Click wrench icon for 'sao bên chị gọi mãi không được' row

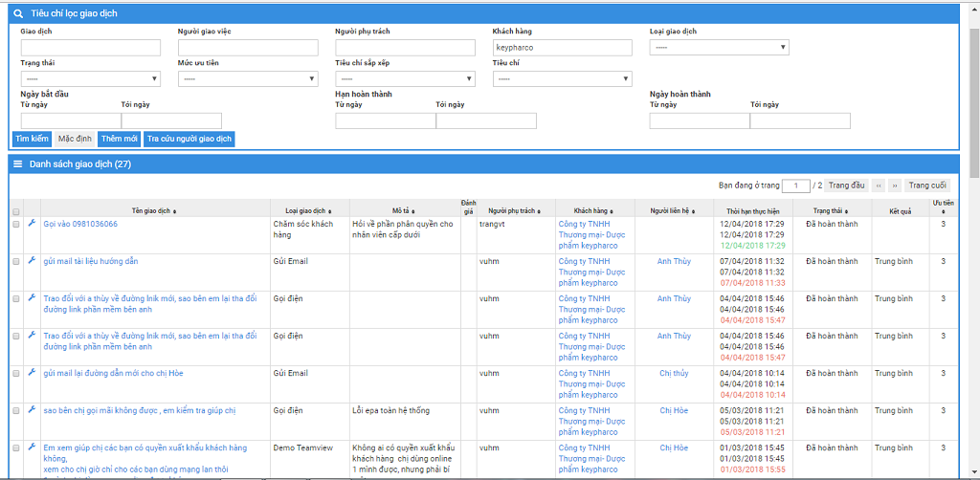(32, 409)
